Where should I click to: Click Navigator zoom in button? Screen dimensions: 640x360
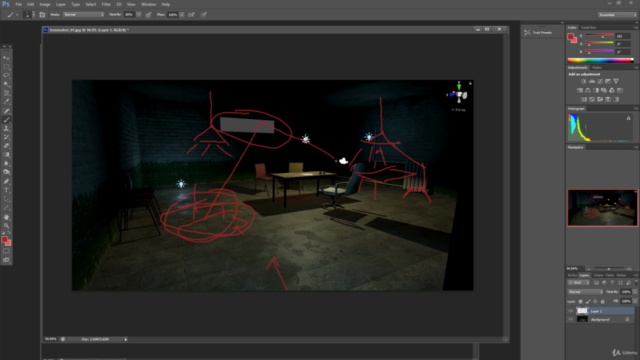pos(629,269)
